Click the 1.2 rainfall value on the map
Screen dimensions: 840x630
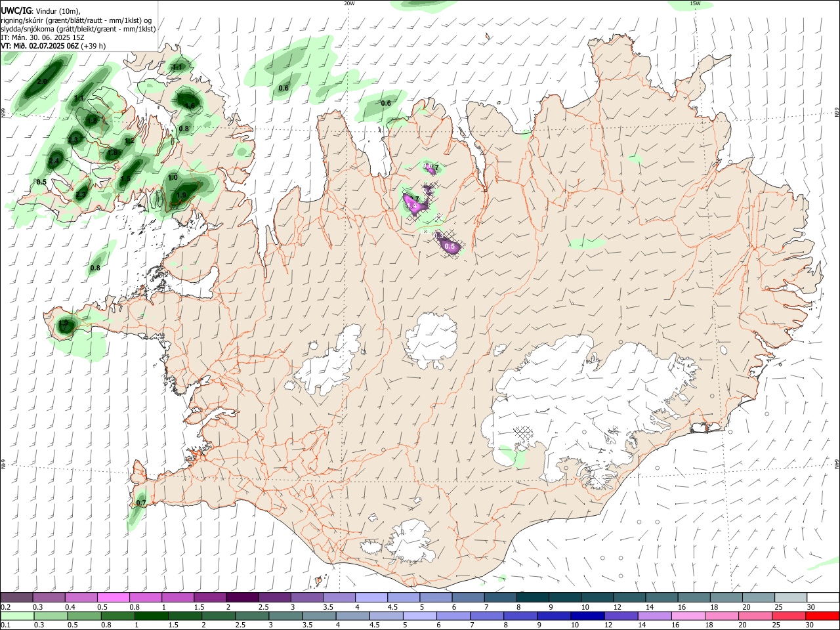(x=129, y=140)
